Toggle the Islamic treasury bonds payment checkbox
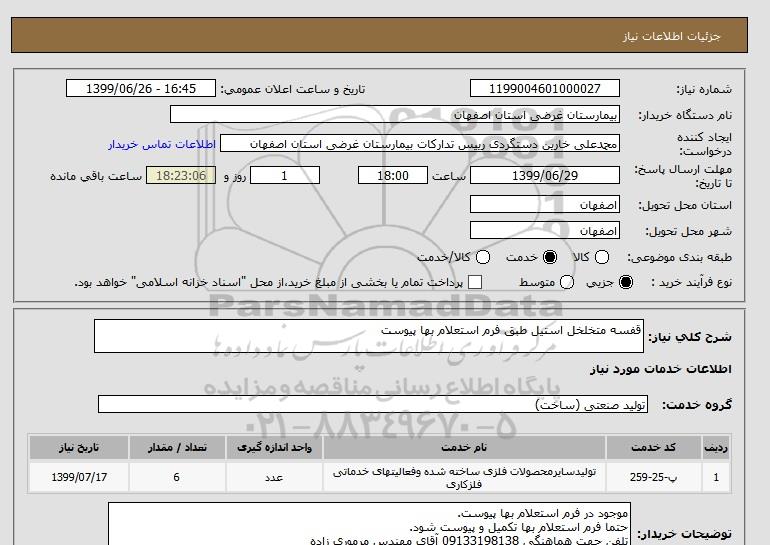The image size is (770, 545). coord(475,282)
